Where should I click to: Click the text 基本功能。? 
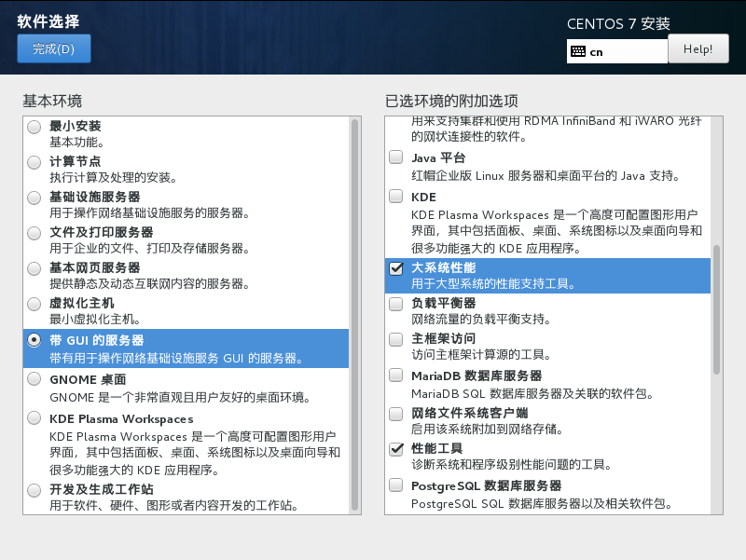77,143
